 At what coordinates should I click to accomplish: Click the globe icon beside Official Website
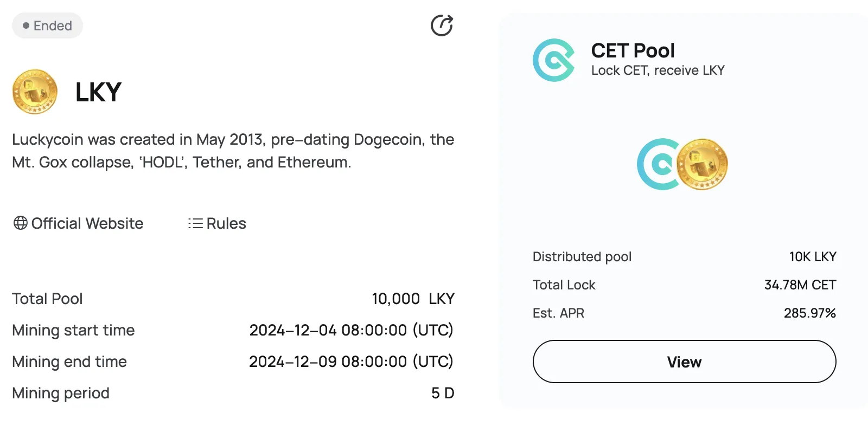click(x=21, y=223)
